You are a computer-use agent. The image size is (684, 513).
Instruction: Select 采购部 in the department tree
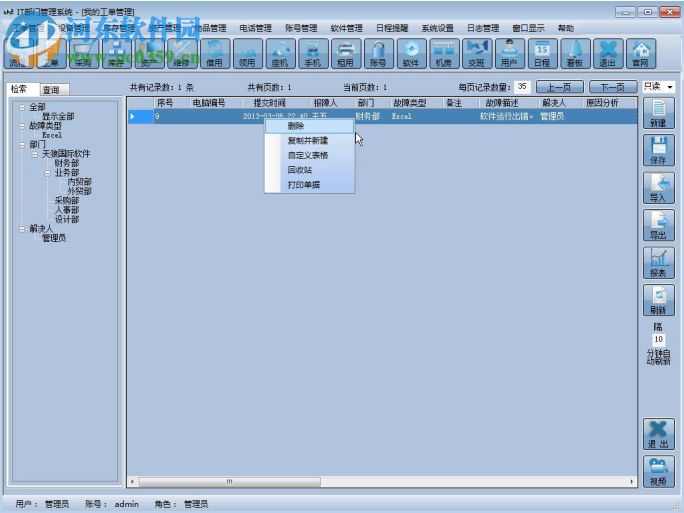click(67, 201)
